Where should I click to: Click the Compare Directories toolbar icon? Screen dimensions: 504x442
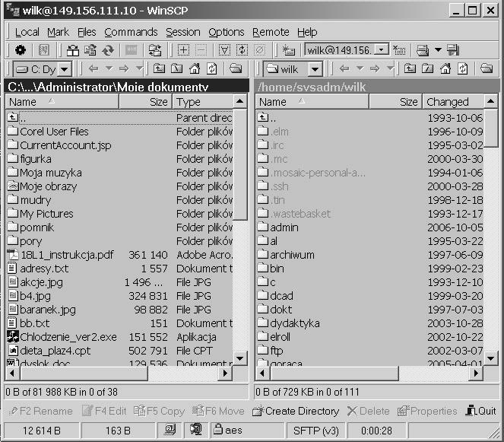73,50
